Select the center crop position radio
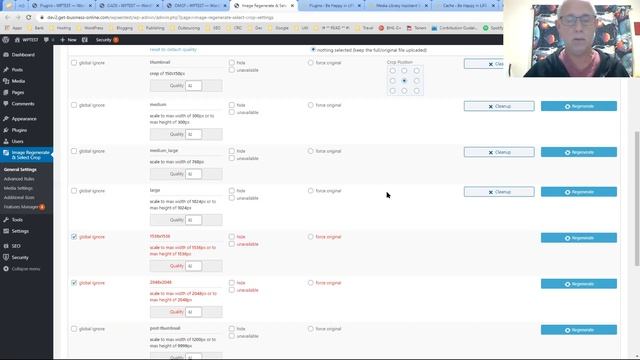This screenshot has height=360, width=640. 404,81
